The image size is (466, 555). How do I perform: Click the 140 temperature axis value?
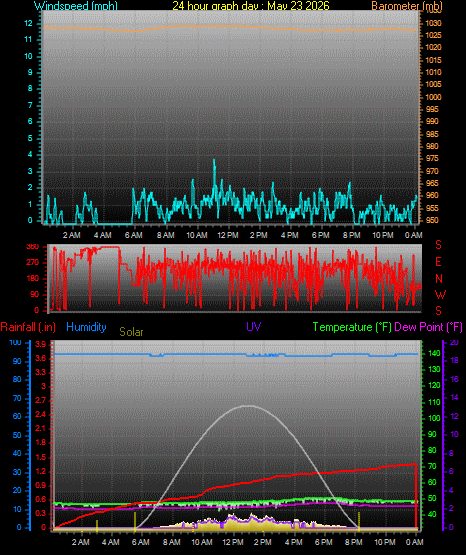(x=434, y=353)
